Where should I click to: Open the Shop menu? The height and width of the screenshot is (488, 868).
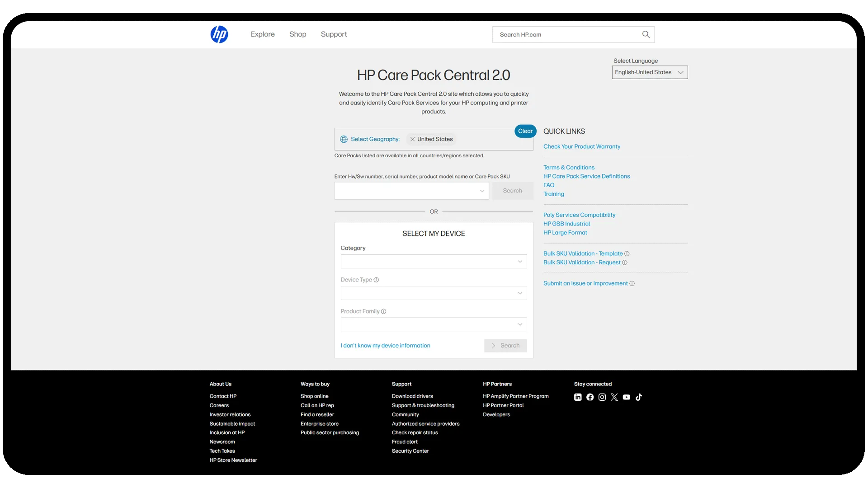point(297,34)
